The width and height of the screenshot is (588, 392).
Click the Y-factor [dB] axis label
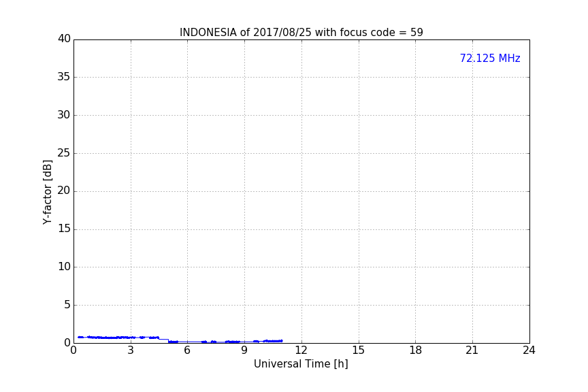click(x=47, y=192)
